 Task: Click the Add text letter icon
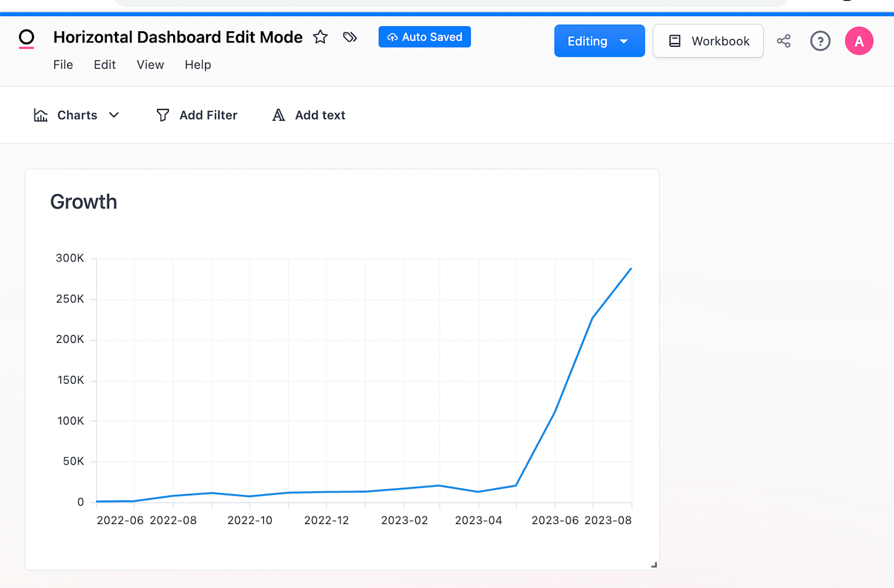point(278,115)
